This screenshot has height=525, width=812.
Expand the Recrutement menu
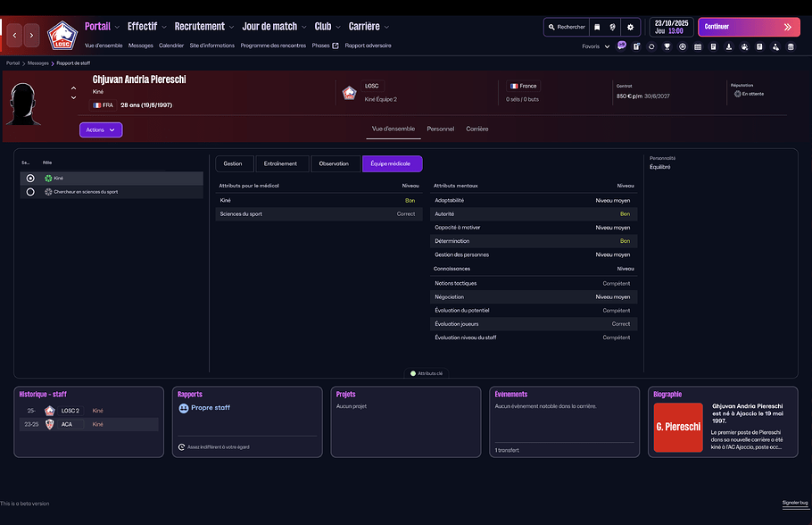(203, 27)
